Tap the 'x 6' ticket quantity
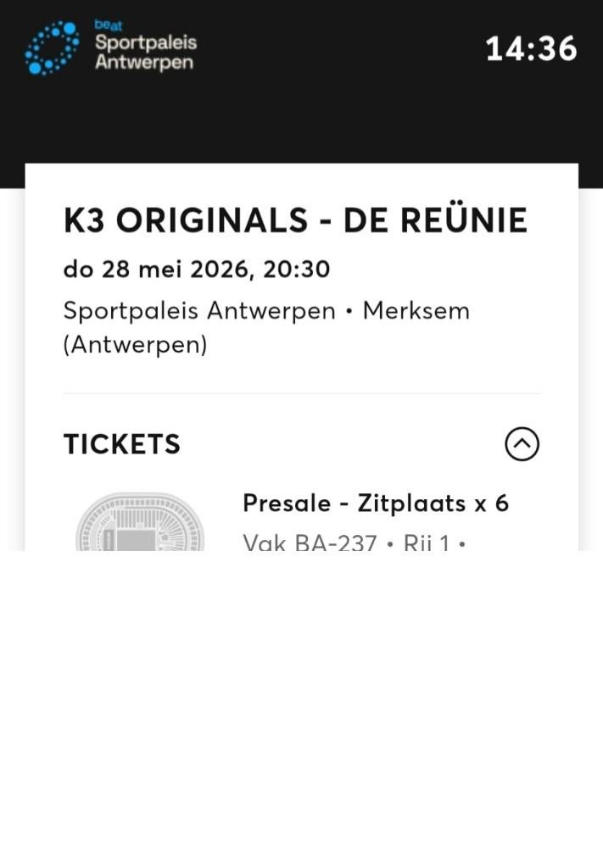 pos(491,504)
